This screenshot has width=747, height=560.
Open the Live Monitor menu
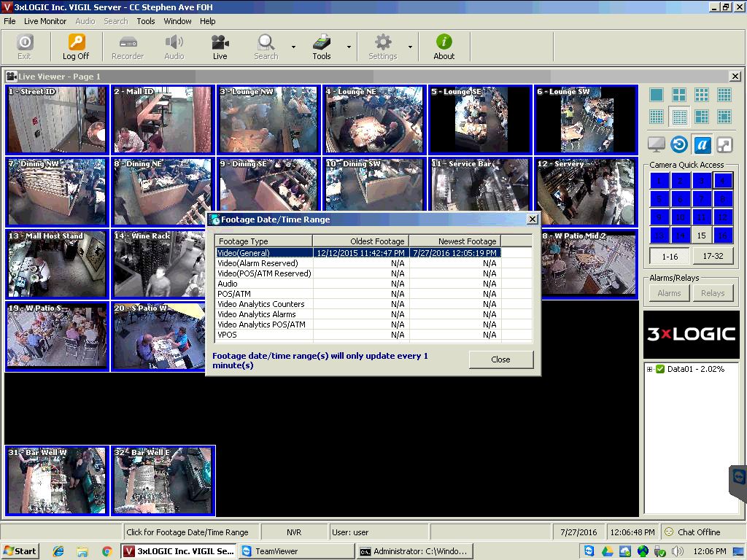[x=45, y=21]
